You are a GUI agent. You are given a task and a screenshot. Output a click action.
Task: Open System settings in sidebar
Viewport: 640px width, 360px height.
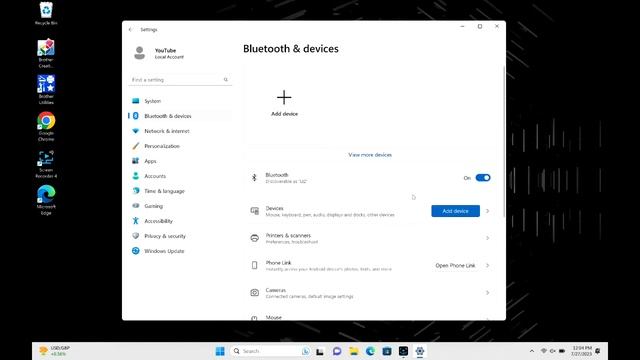tap(180, 101)
